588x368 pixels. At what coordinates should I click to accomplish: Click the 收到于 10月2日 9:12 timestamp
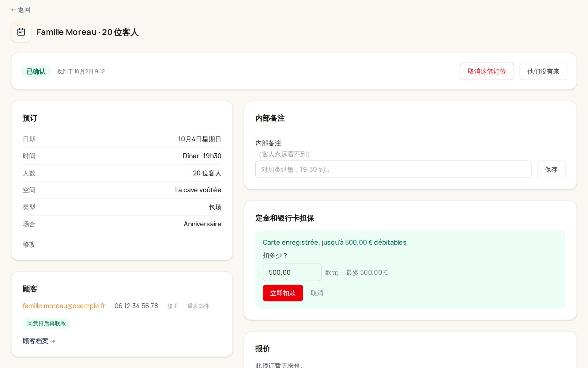pos(81,71)
